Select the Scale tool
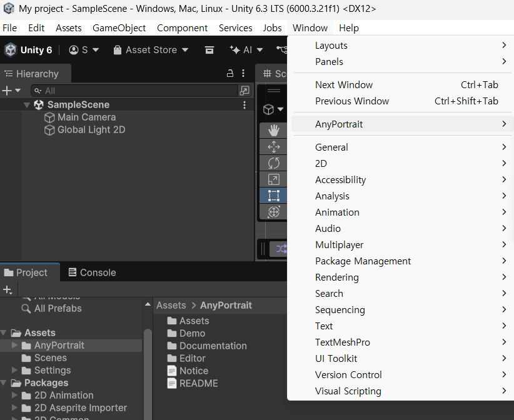Screen dimensions: 514x420 tap(273, 179)
